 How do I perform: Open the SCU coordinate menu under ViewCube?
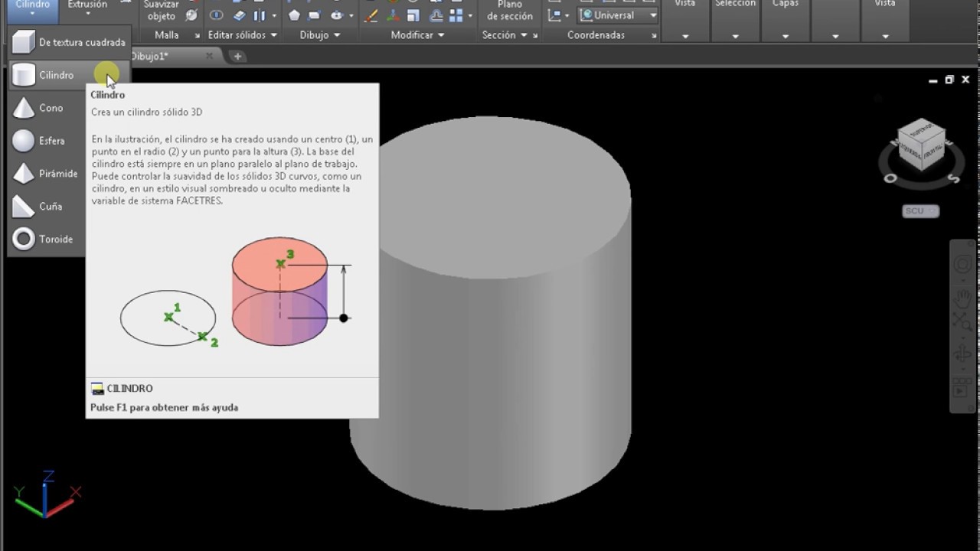pos(921,211)
